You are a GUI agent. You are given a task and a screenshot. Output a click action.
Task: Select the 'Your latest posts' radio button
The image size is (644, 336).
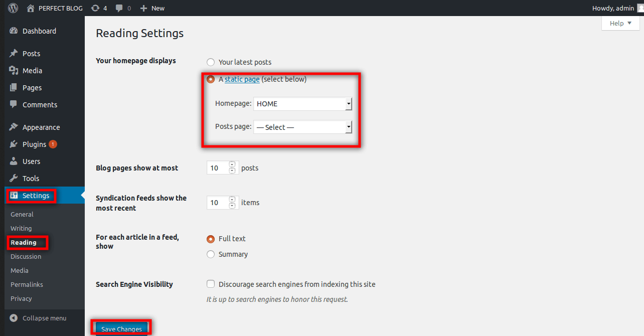pos(211,62)
